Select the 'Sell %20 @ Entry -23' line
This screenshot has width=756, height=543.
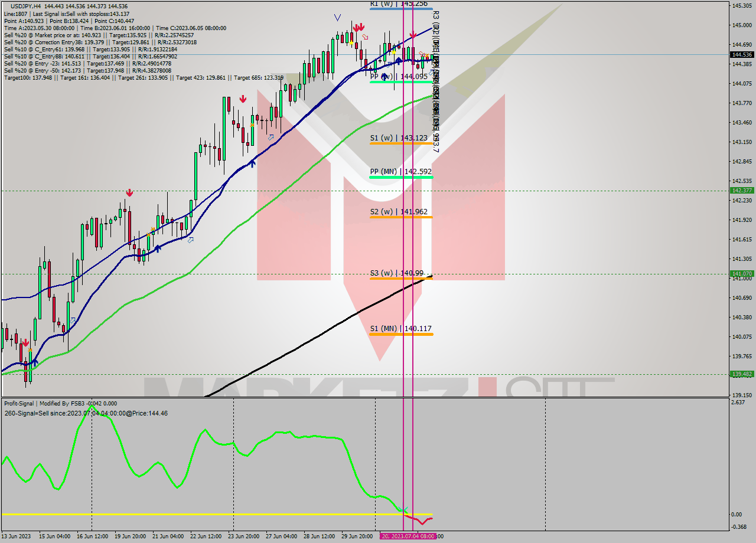pos(87,63)
